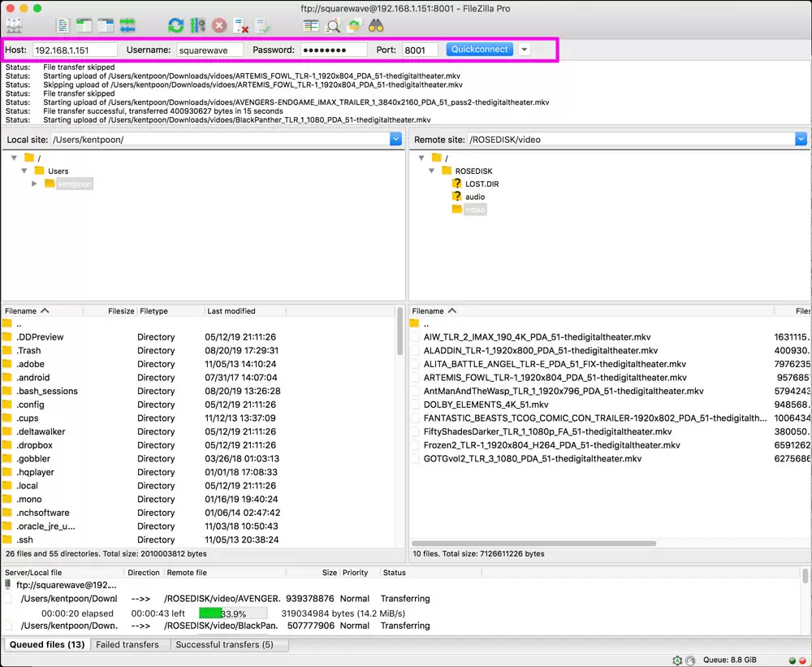Open the Quickconnect history dropdown arrow
Viewport: 812px width, 667px height.
click(x=525, y=50)
